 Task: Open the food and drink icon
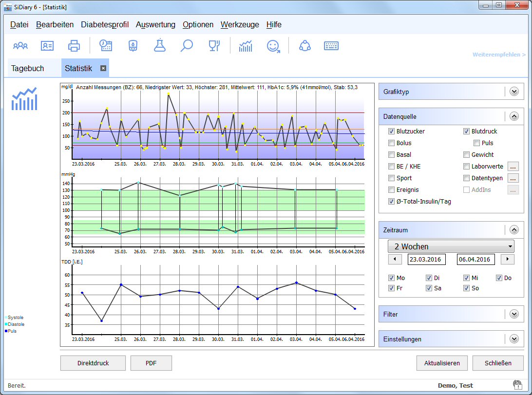214,46
